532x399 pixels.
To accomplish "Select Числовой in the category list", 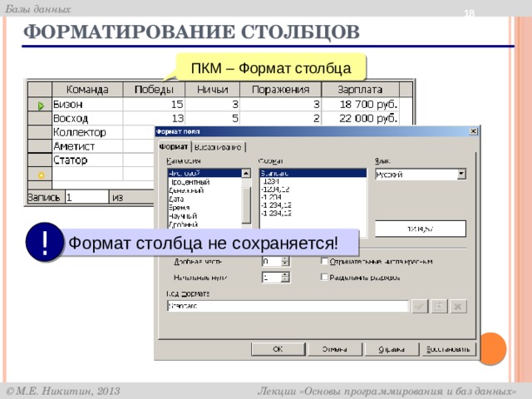I will point(204,173).
